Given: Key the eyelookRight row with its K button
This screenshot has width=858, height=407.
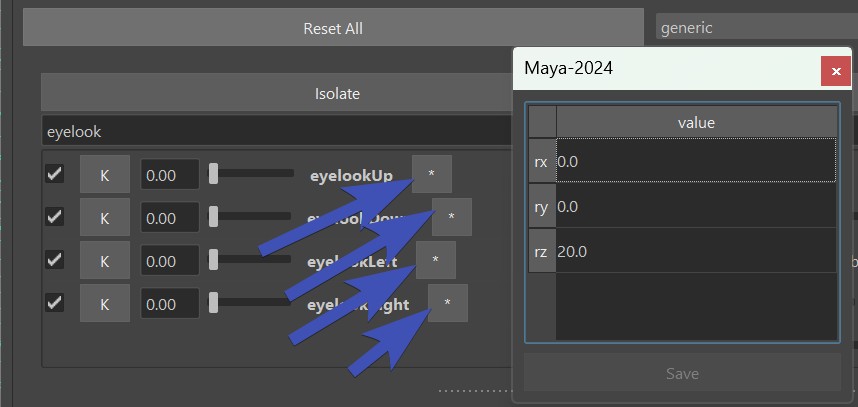Looking at the screenshot, I should (104, 304).
